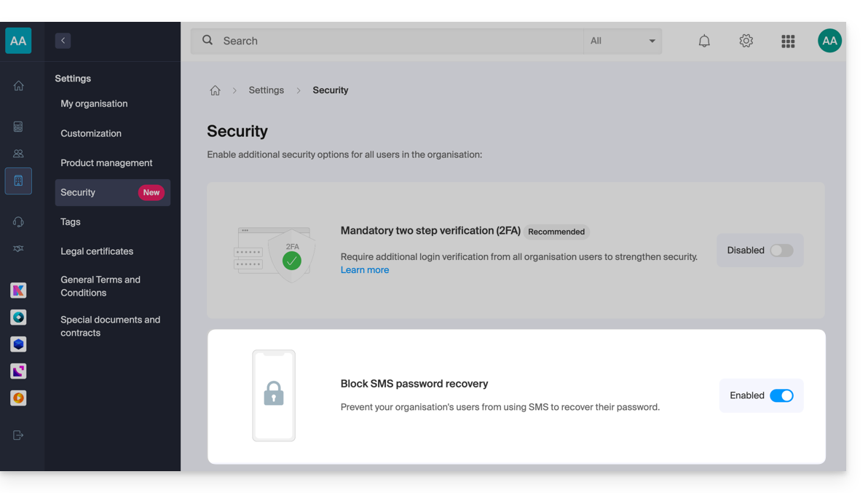Open the AA account avatar menu
868x493 pixels.
pyautogui.click(x=829, y=41)
